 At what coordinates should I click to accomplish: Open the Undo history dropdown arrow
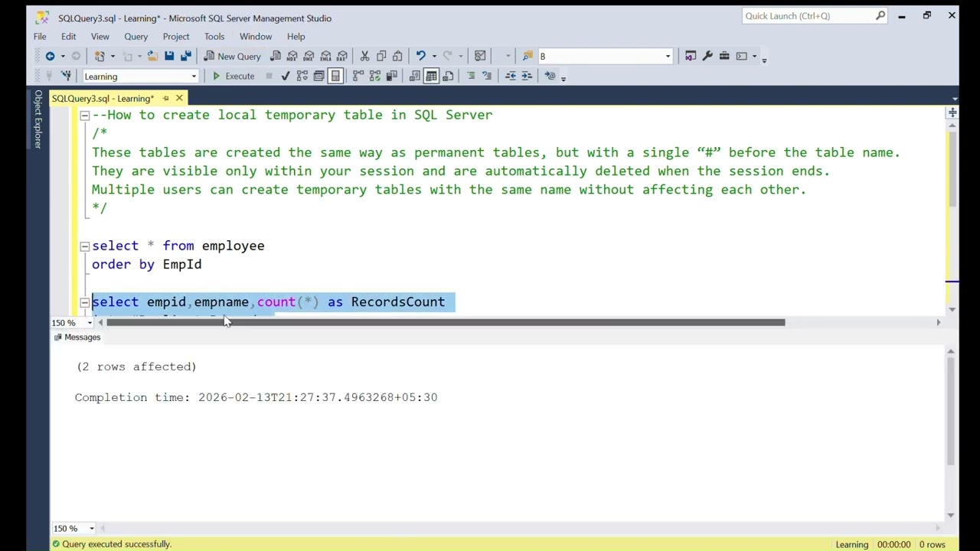tap(433, 56)
